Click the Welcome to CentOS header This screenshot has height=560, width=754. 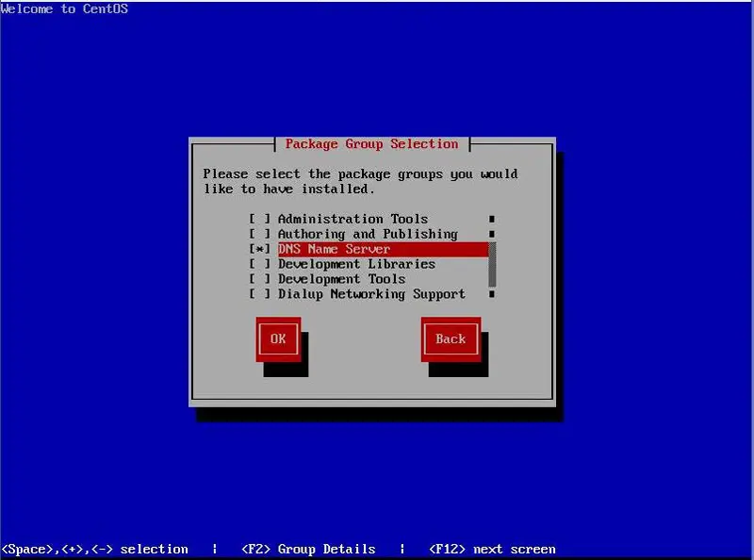click(x=64, y=8)
